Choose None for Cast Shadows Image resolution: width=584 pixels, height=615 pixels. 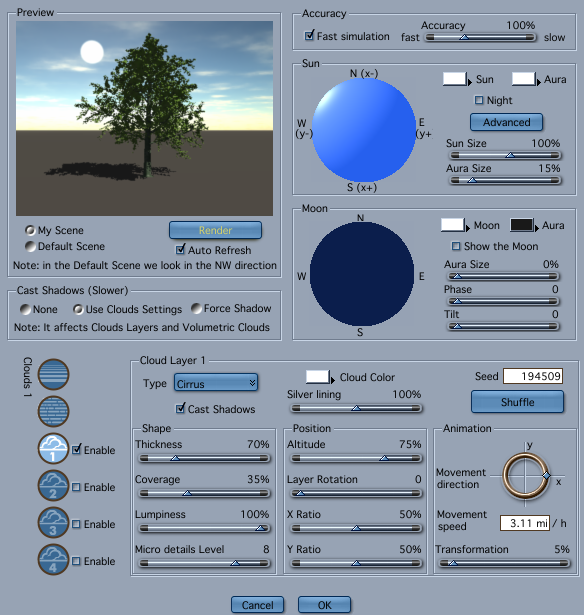(25, 309)
